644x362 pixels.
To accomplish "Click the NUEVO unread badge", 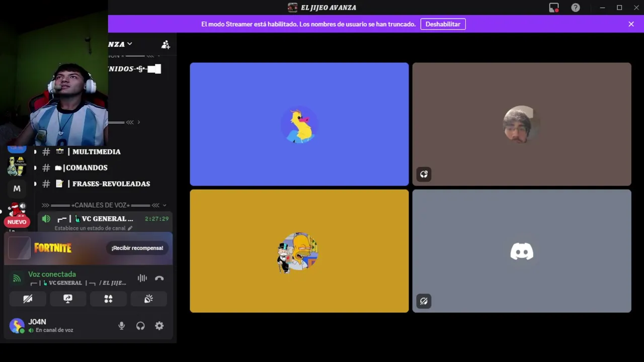I will 17,222.
